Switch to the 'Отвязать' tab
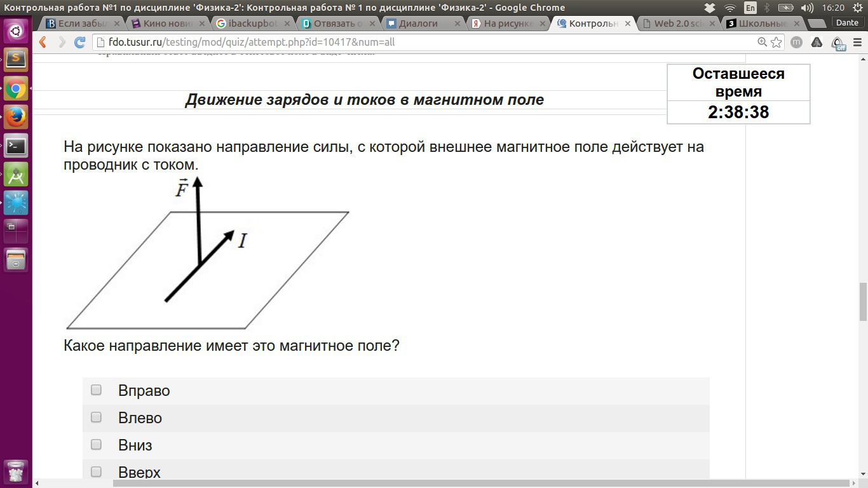The height and width of the screenshot is (488, 868). (x=337, y=24)
